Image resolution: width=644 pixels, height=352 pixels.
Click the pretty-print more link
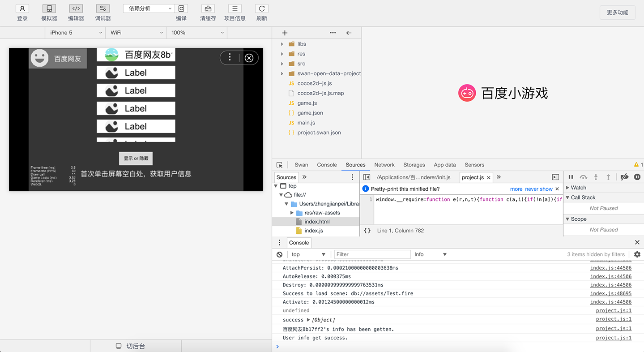click(516, 189)
